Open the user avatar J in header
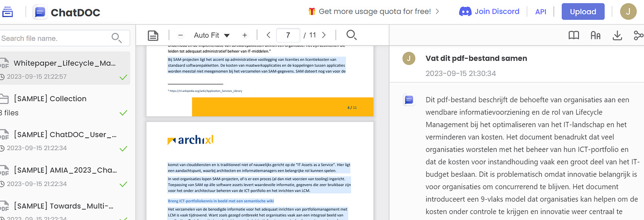Image resolution: width=644 pixels, height=220 pixels. 629,12
